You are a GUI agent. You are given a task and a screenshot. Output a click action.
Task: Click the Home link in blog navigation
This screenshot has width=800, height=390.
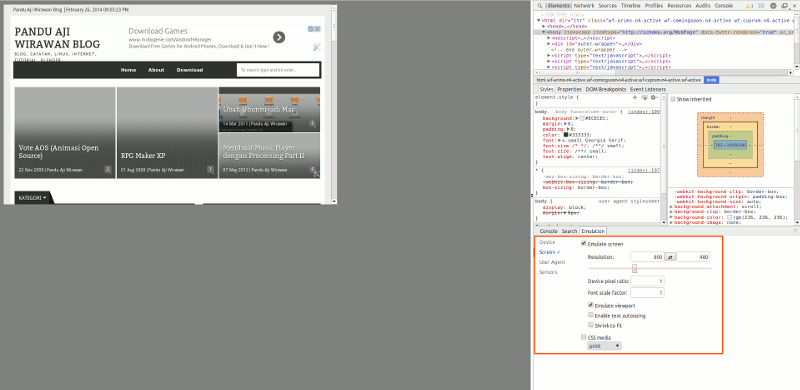128,70
